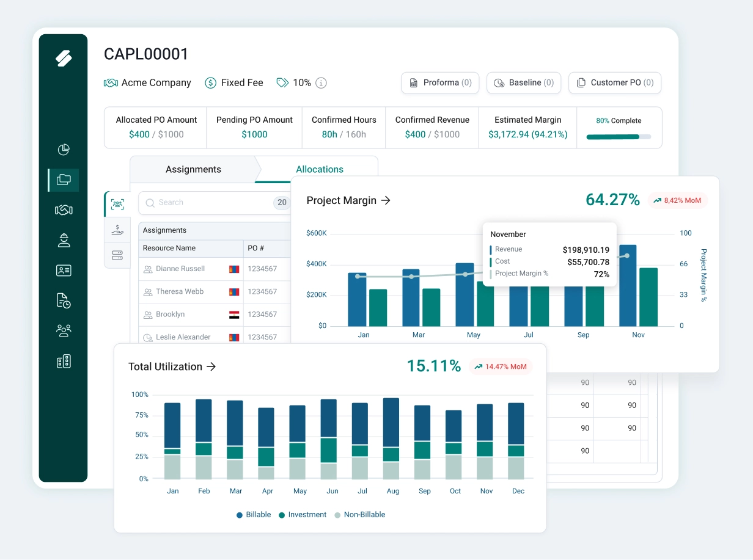Select the Dianne Russell row name
753x560 pixels.
click(x=180, y=269)
